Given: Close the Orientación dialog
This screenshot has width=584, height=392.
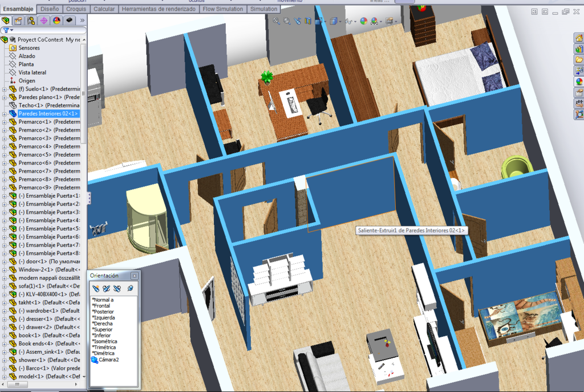Looking at the screenshot, I should click(x=135, y=276).
